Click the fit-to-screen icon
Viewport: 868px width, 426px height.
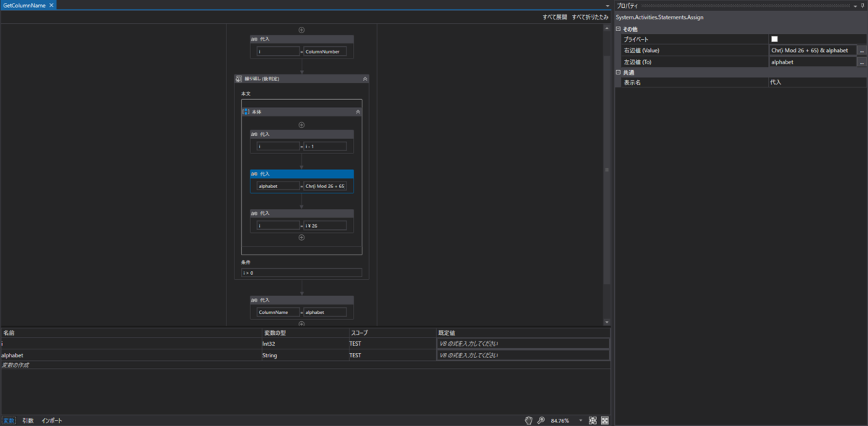[x=592, y=420]
